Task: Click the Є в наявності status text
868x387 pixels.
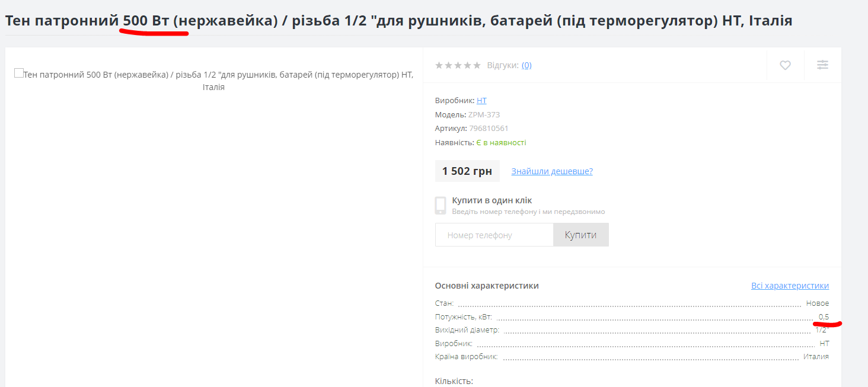Action: point(501,143)
